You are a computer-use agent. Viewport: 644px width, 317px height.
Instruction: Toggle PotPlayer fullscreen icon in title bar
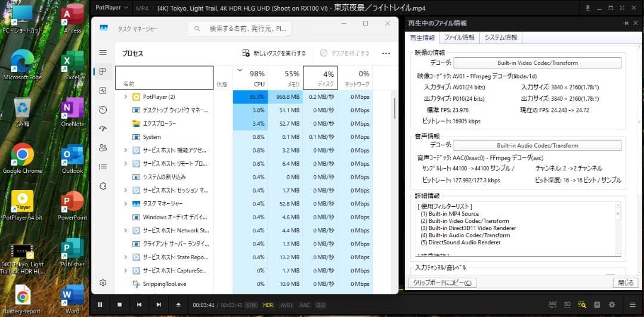[x=622, y=8]
